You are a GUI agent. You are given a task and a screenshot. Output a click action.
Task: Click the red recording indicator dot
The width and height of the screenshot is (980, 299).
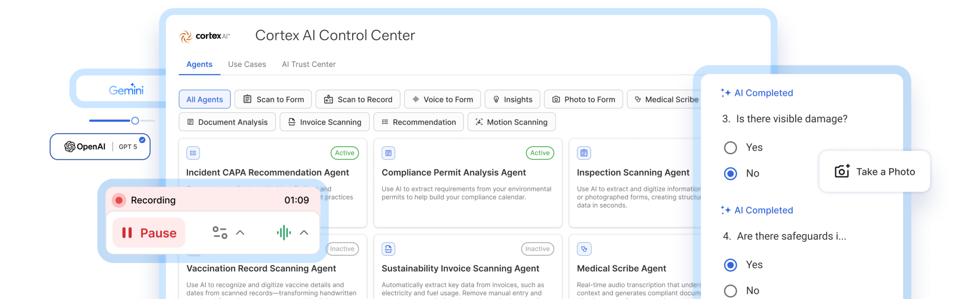(x=119, y=200)
